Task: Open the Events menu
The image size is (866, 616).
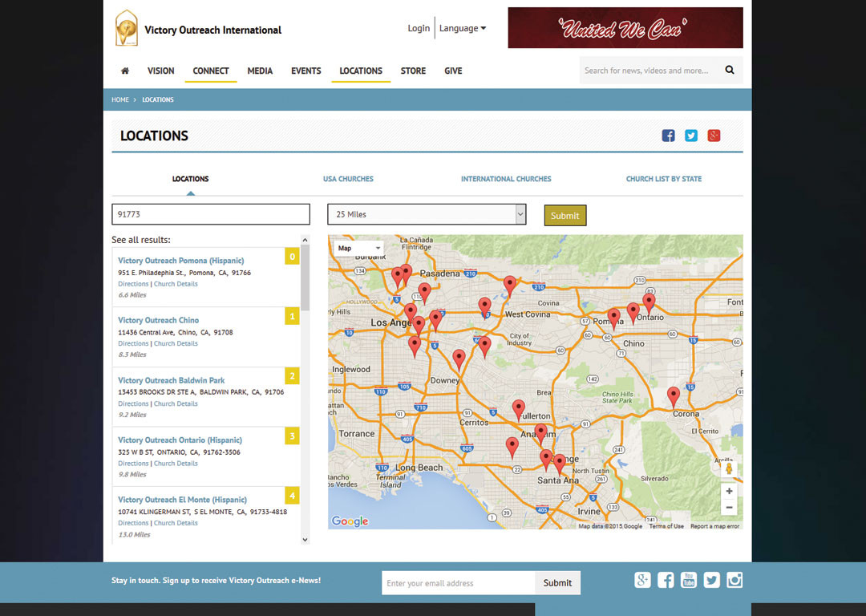Action: click(x=306, y=71)
